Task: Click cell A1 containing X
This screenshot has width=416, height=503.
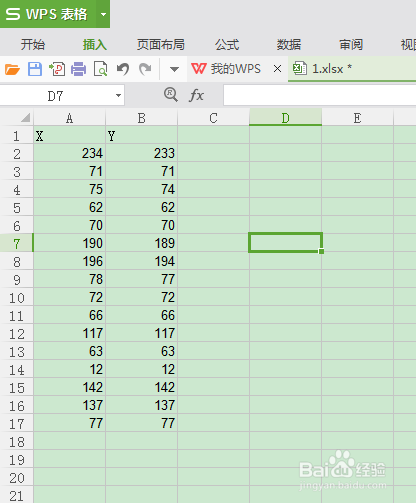Action: [x=69, y=136]
